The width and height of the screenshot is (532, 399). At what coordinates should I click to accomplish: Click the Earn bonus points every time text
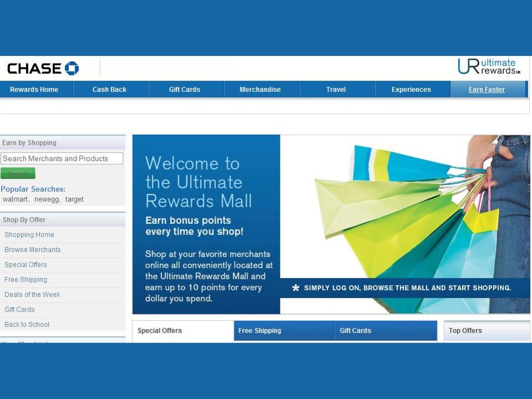click(195, 226)
